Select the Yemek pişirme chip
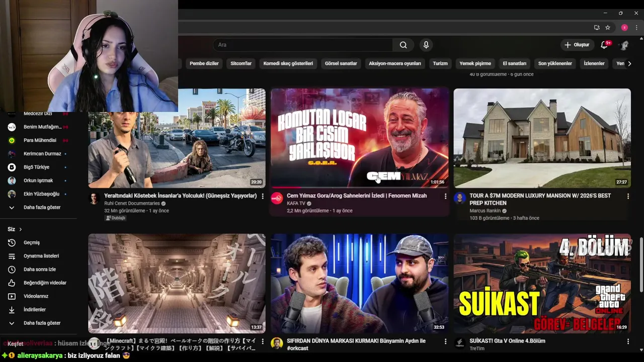This screenshot has height=362, width=644. 475,63
